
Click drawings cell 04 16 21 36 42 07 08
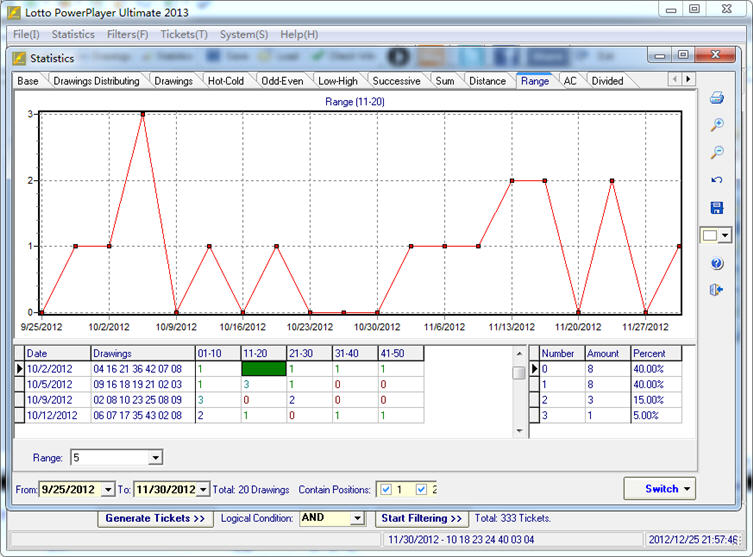click(142, 369)
